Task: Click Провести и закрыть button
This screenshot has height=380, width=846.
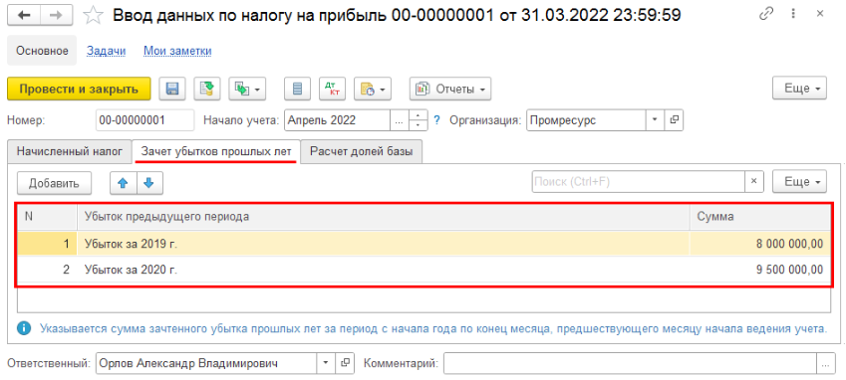Action: pyautogui.click(x=79, y=89)
